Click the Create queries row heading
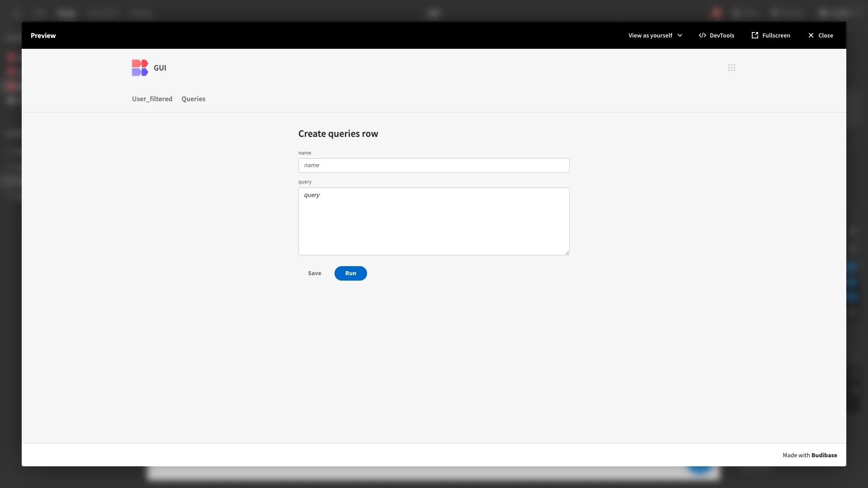The width and height of the screenshot is (868, 488). (338, 134)
